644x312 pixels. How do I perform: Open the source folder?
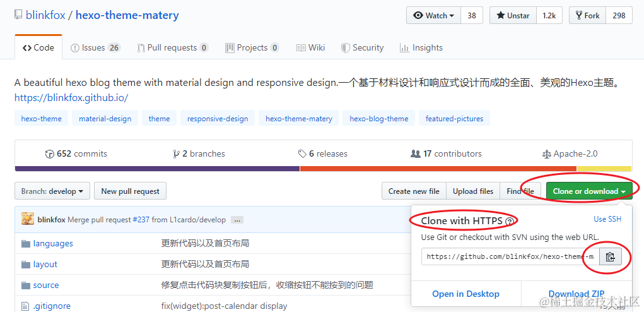46,285
